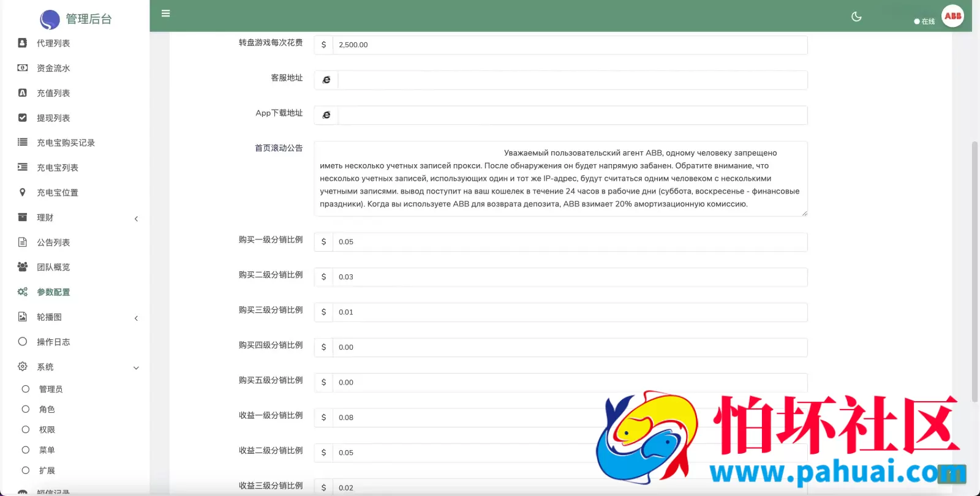The width and height of the screenshot is (980, 496).
Task: Expand the 理财 submenu chevron
Action: click(x=136, y=219)
